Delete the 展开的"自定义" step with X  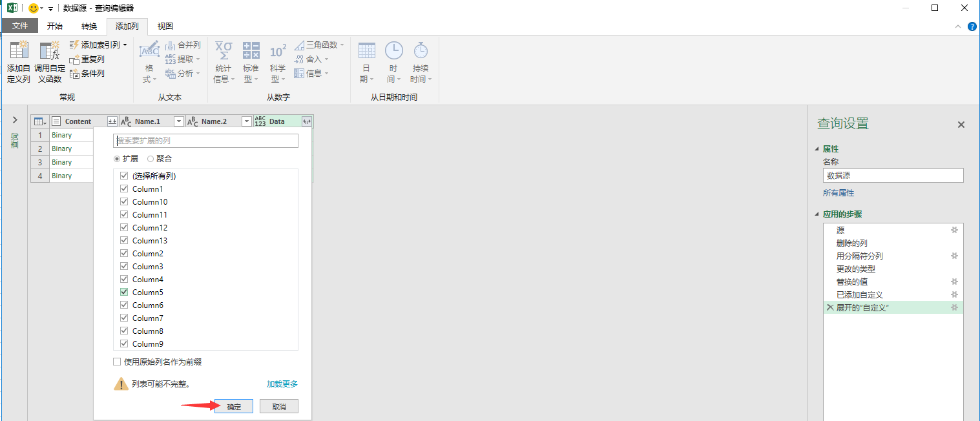830,308
